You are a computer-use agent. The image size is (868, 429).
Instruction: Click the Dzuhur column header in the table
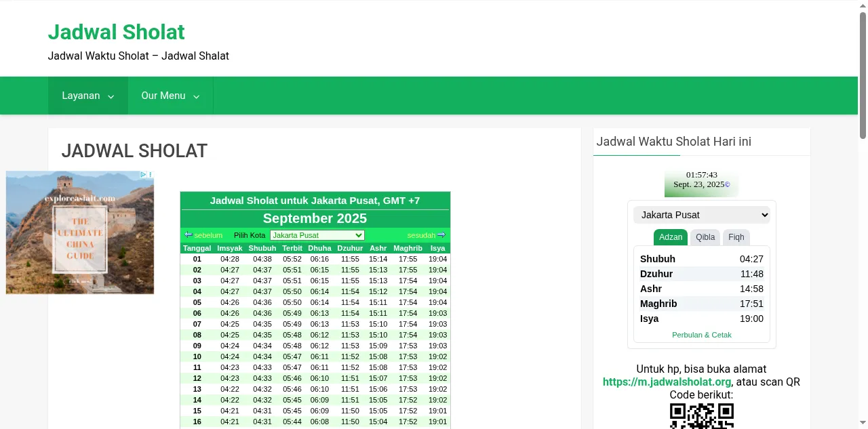click(x=350, y=248)
